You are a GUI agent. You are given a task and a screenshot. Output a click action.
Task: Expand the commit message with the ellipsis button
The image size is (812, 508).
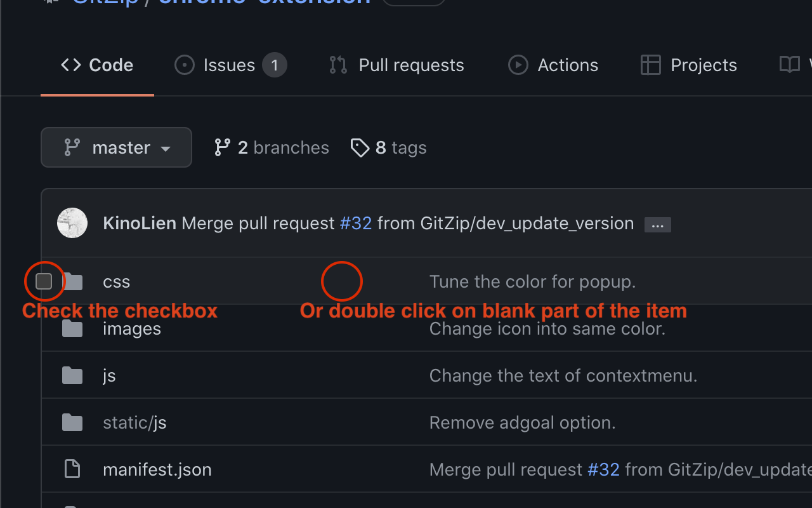point(657,224)
